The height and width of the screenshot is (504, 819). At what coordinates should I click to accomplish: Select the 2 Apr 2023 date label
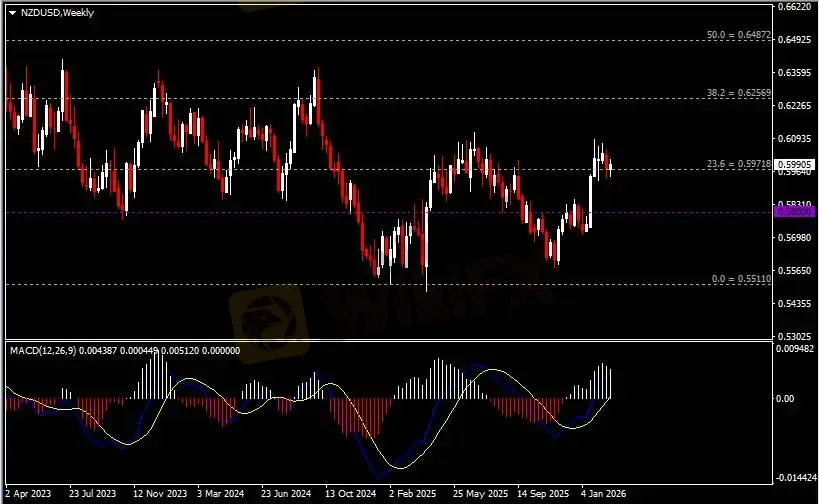pos(28,494)
